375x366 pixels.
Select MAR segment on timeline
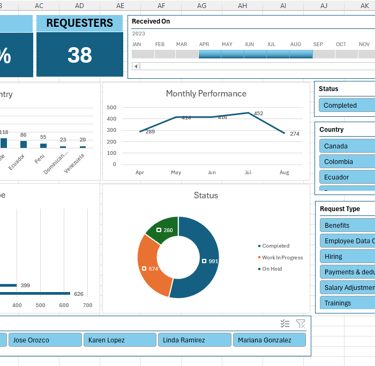[187, 54]
